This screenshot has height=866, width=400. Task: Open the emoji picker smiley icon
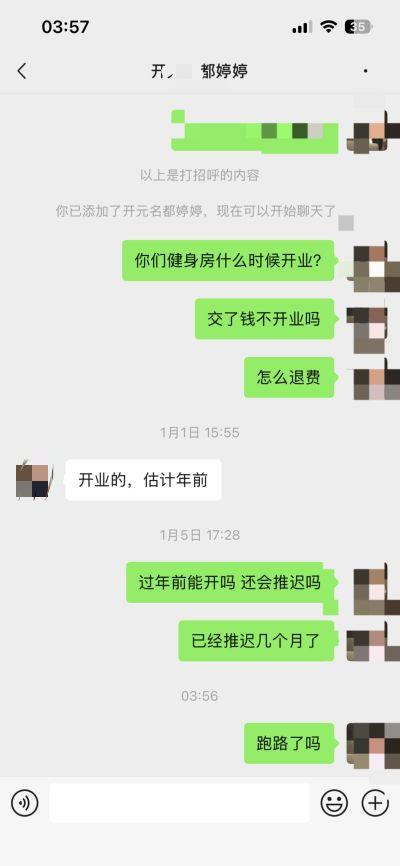tap(334, 802)
